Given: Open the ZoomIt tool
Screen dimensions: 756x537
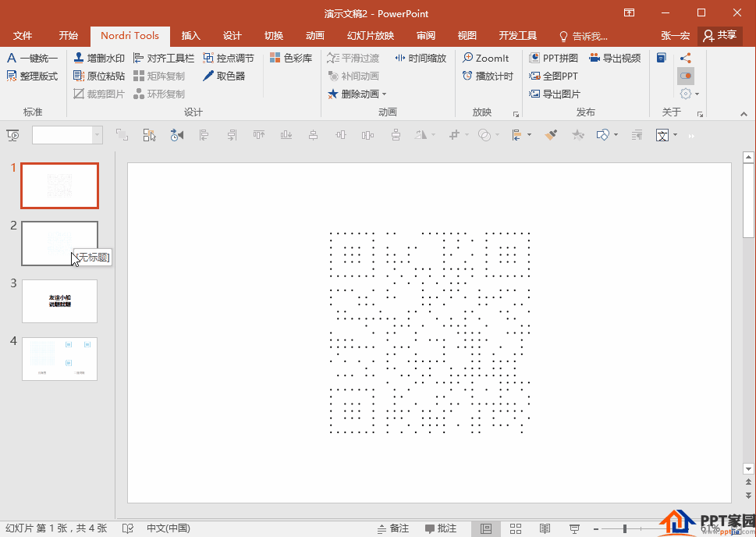Looking at the screenshot, I should point(485,58).
